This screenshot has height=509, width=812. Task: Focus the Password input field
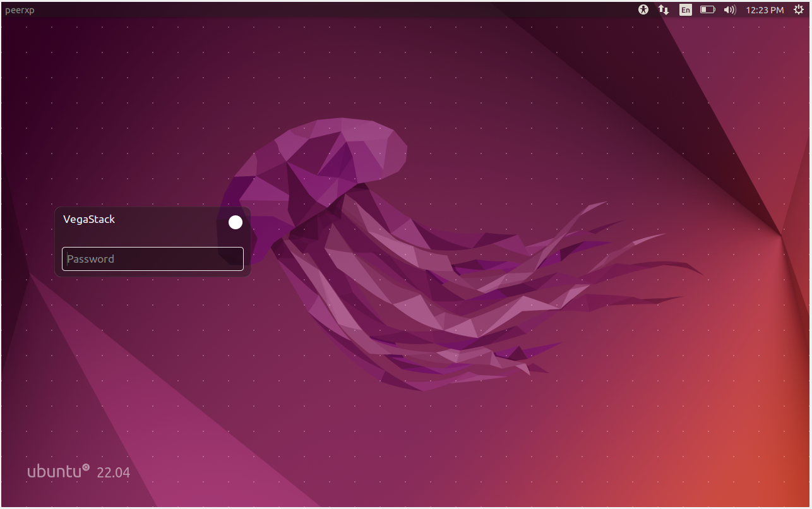(x=153, y=259)
